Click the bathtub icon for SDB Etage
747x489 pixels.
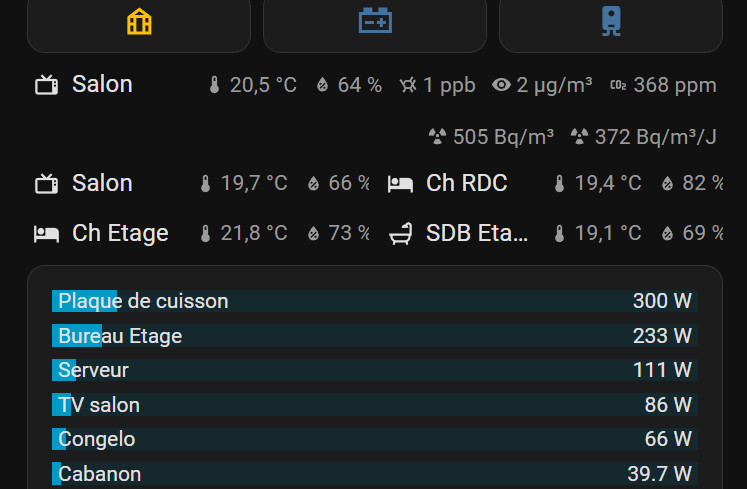click(400, 234)
